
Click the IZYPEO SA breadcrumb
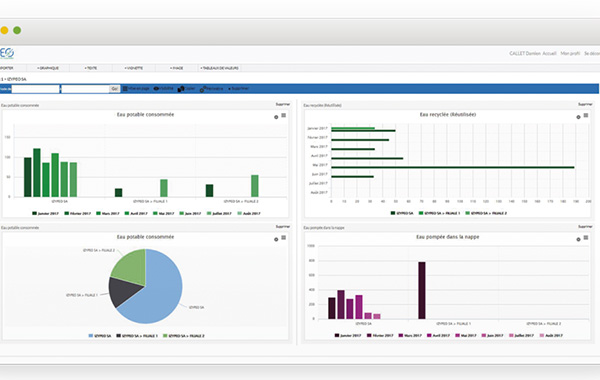[x=16, y=79]
